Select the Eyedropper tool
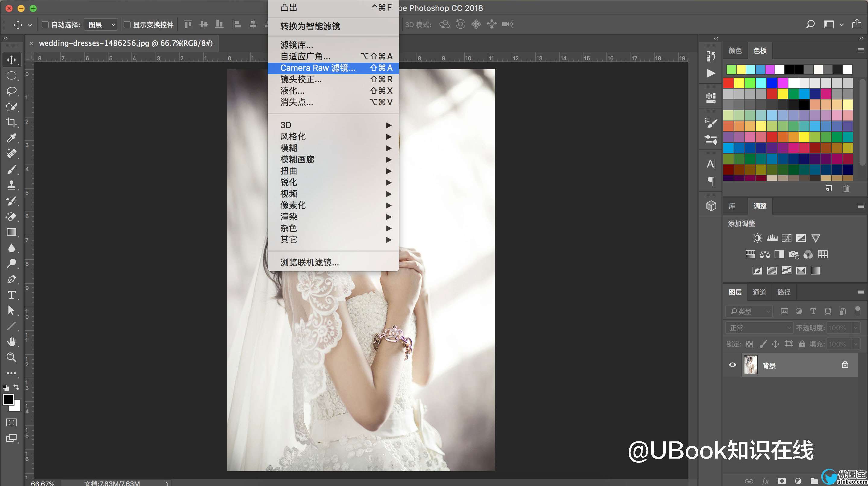 point(11,138)
